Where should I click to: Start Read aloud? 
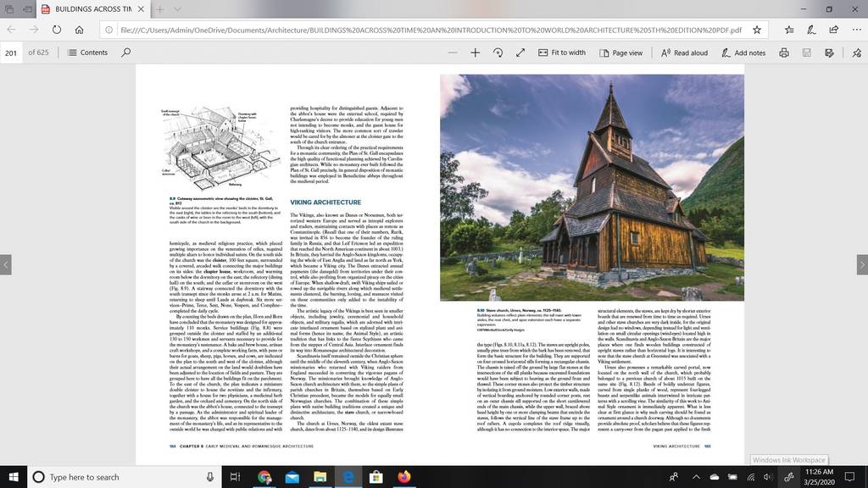pyautogui.click(x=684, y=53)
